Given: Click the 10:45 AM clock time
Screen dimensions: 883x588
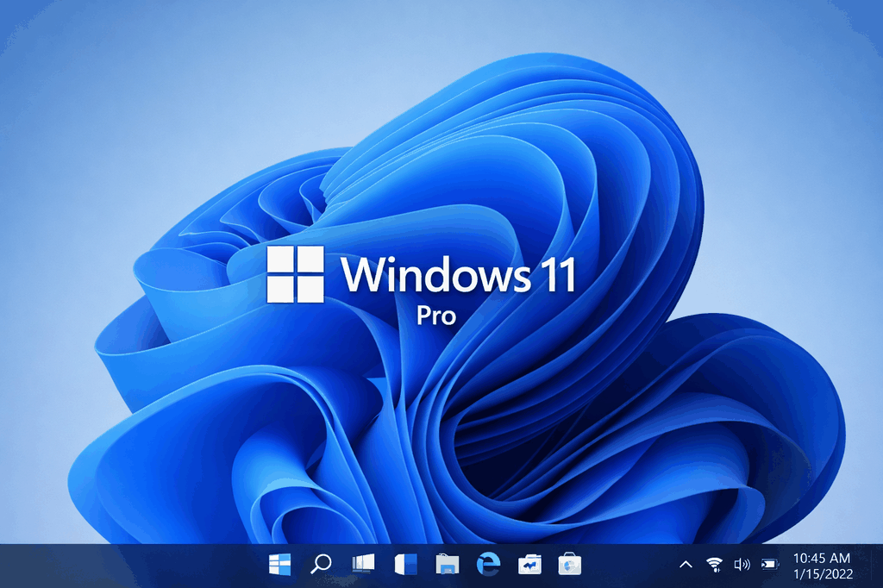Looking at the screenshot, I should (x=821, y=558).
